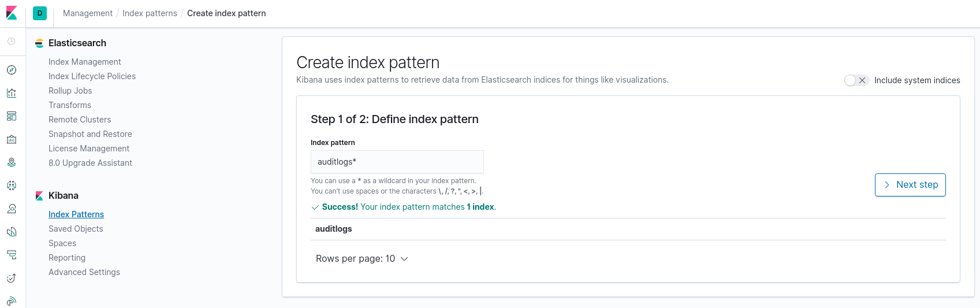Click the Next step button

click(x=910, y=185)
